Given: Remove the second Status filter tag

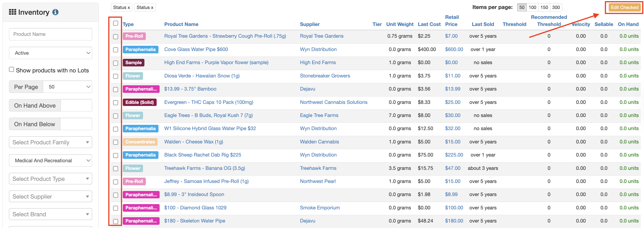Looking at the screenshot, I should (x=145, y=7).
